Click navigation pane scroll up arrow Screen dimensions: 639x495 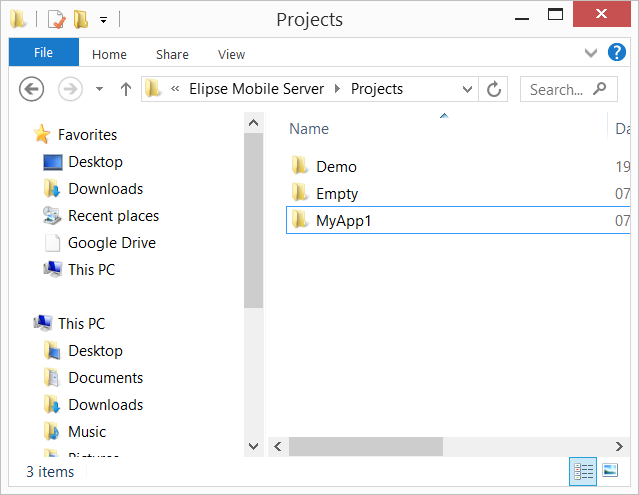click(x=253, y=123)
